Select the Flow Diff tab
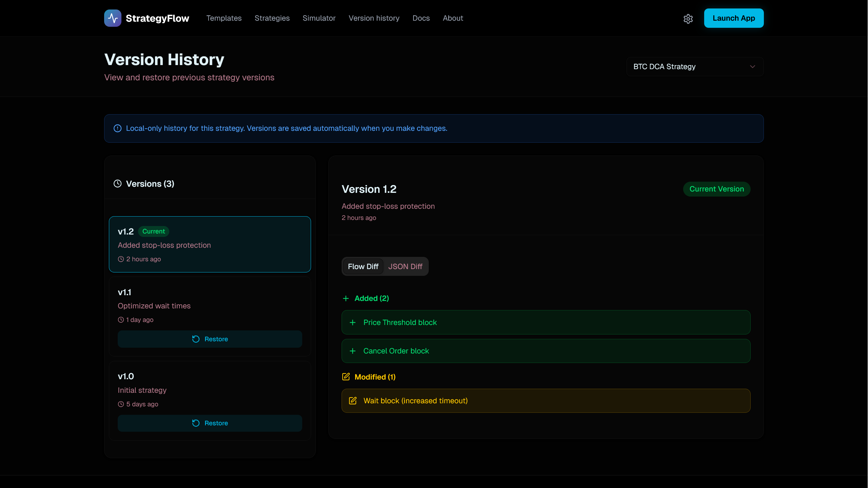 363,267
